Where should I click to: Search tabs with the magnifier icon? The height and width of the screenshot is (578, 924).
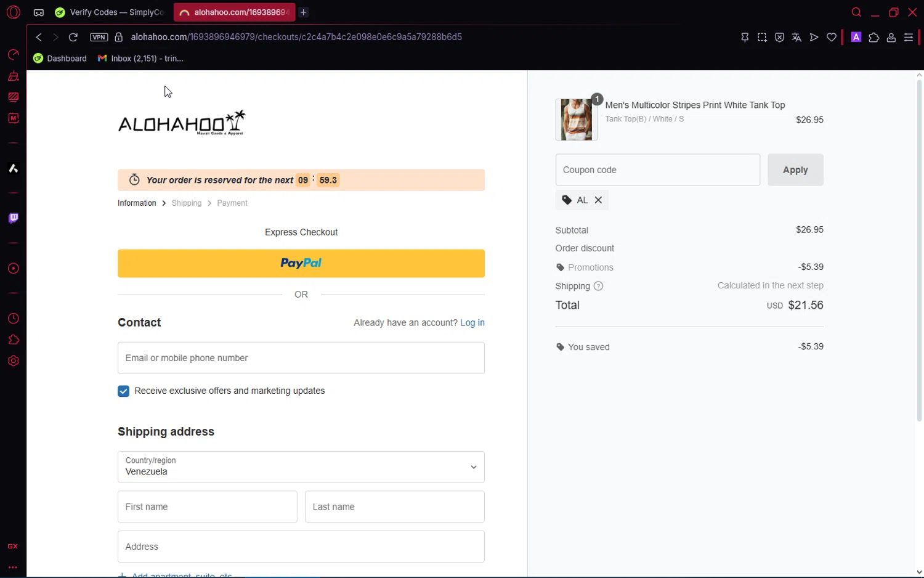click(x=856, y=12)
